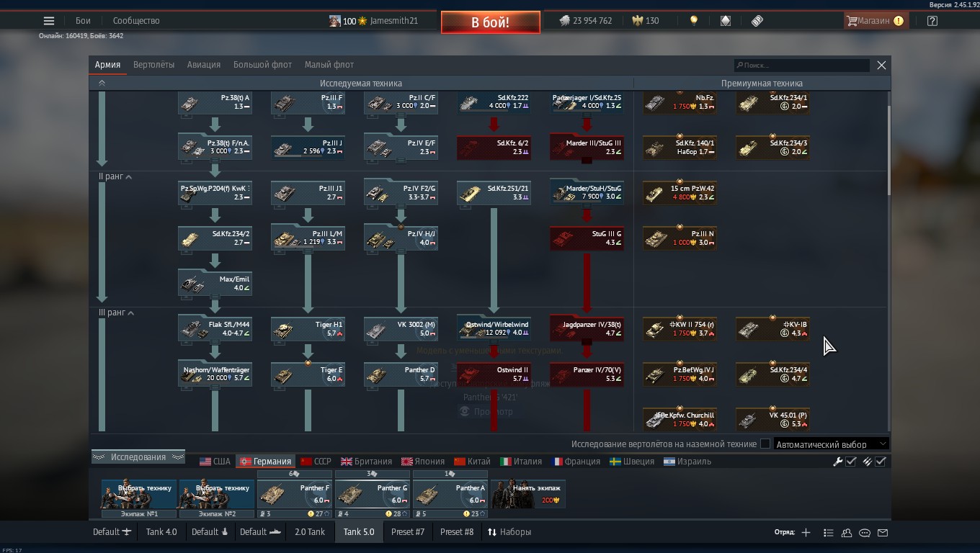Select the Max/Emil vehicle card
This screenshot has width=980, height=553.
coord(215,284)
